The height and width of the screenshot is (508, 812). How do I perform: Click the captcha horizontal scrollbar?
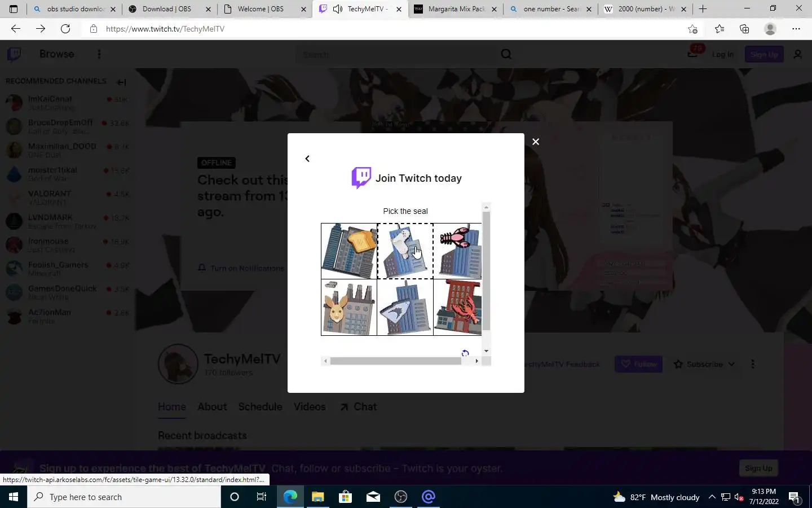396,361
